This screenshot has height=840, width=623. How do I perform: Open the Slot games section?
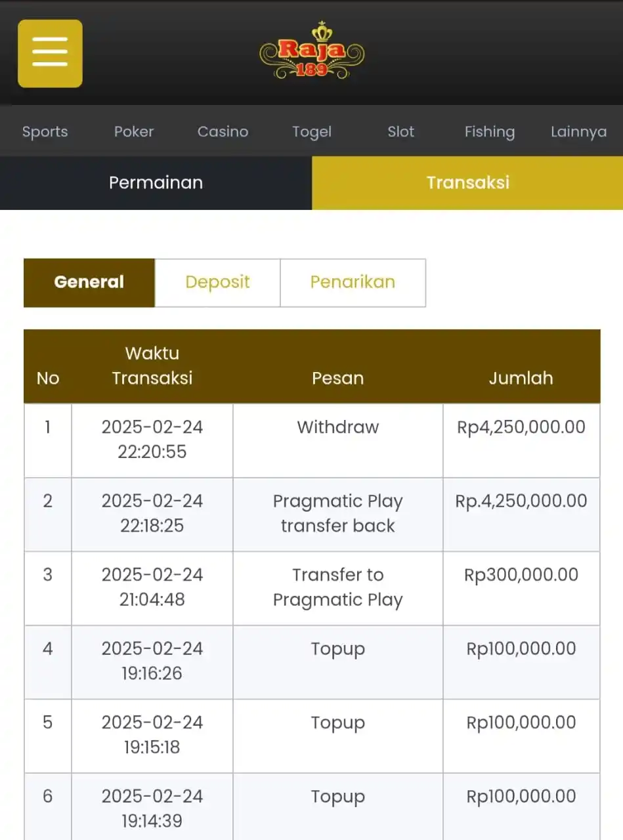point(400,131)
